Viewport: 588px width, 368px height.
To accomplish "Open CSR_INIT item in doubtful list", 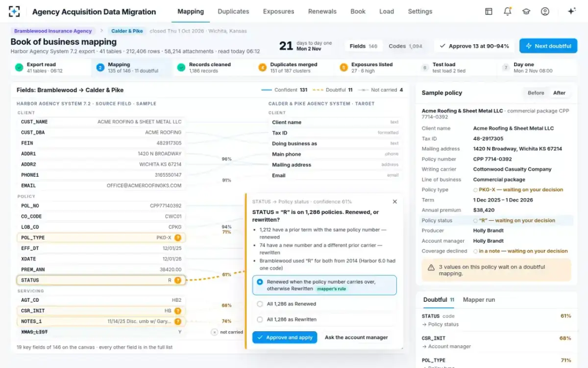I will coord(496,342).
